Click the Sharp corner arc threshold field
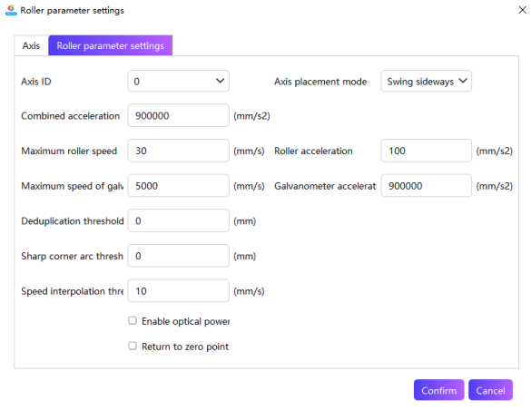The image size is (531, 420). 179,256
